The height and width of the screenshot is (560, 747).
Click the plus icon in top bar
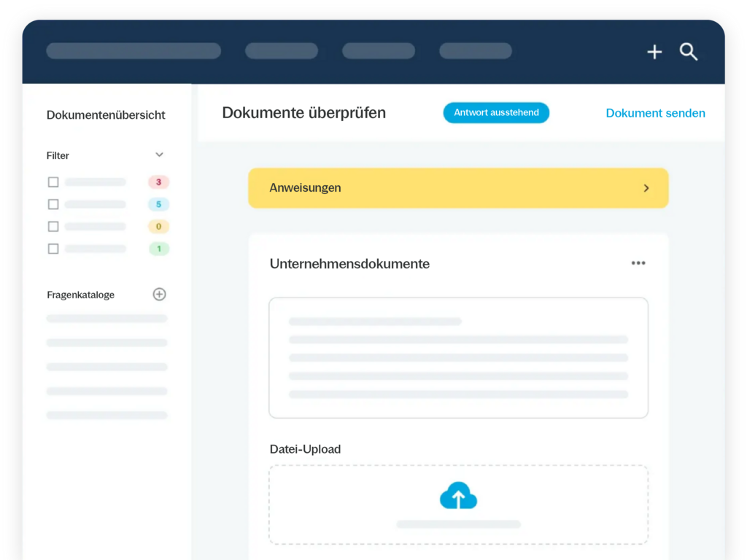click(x=654, y=52)
